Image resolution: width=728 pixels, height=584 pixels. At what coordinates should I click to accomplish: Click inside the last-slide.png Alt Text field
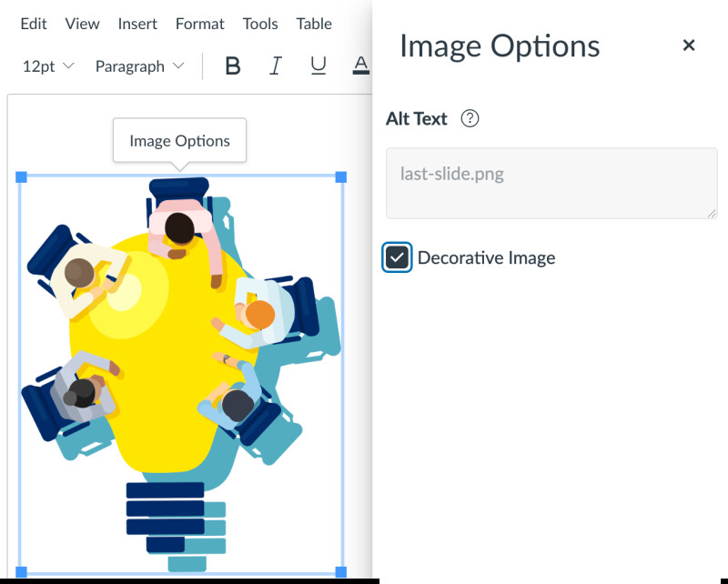(551, 182)
